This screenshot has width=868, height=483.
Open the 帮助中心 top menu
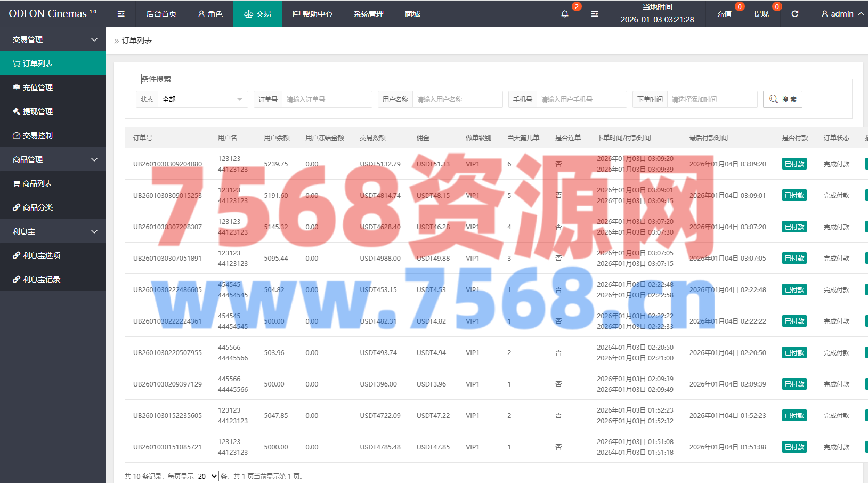(x=312, y=14)
